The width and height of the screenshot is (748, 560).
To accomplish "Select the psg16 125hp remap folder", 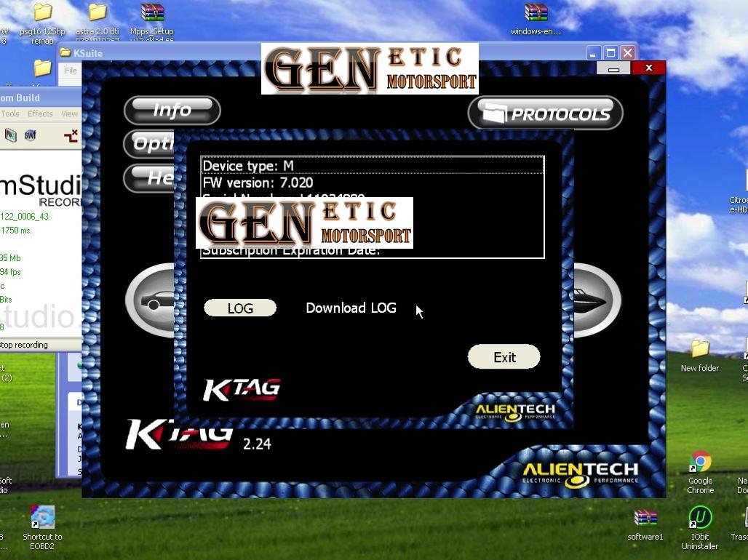I will pyautogui.click(x=42, y=14).
